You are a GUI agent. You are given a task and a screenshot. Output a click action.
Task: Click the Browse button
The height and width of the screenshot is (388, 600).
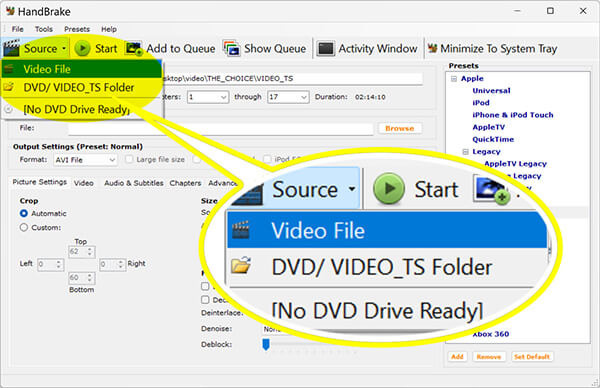[400, 129]
